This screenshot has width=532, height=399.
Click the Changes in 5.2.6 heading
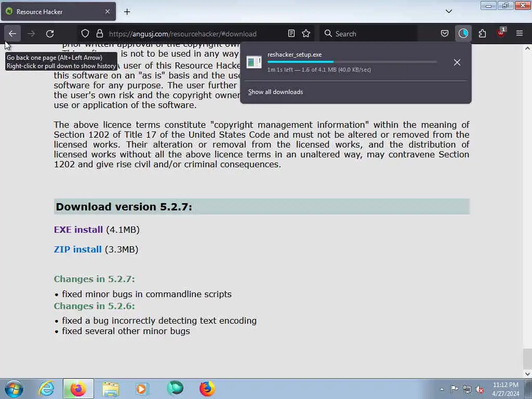pos(95,306)
